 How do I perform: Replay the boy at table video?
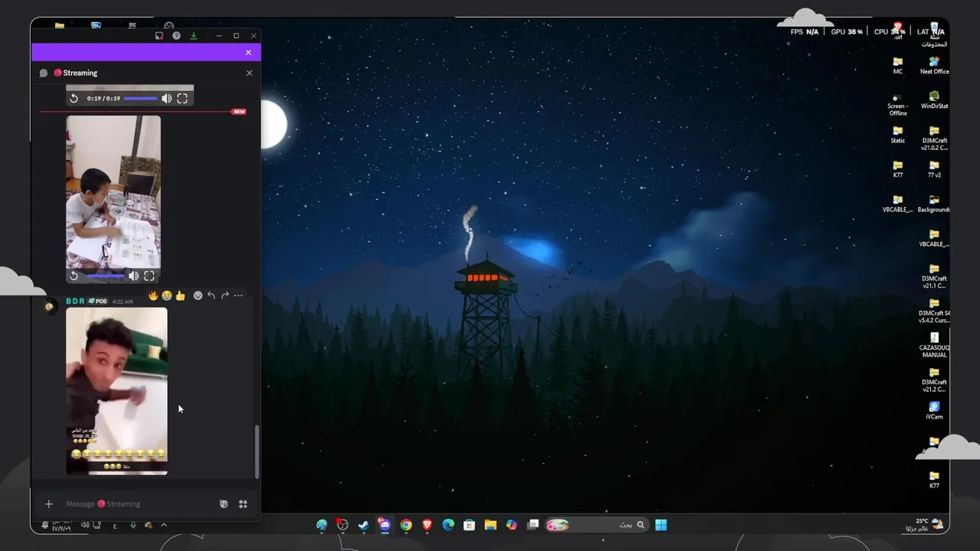pyautogui.click(x=73, y=275)
